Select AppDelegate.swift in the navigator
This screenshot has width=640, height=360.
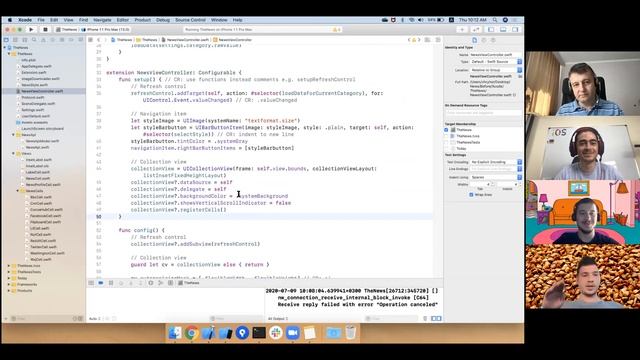tap(36, 66)
